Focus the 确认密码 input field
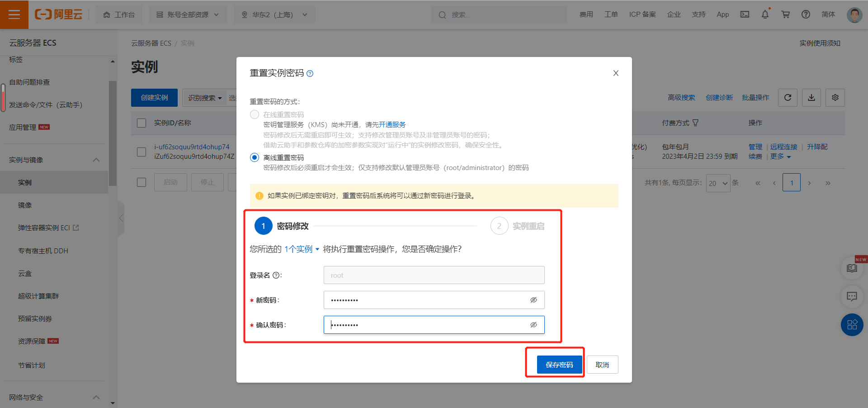Screen dimensions: 868x408 434,325
